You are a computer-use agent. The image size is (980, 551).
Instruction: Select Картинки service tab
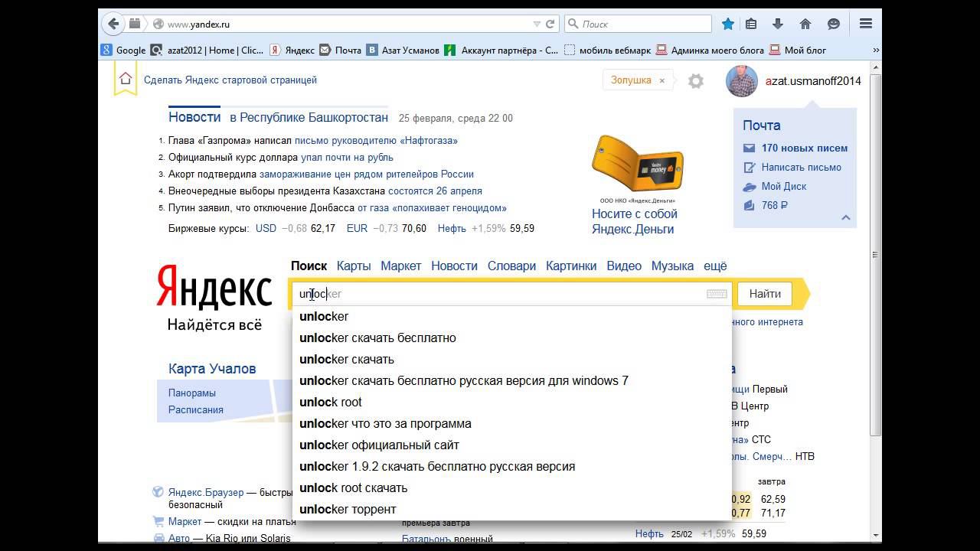click(x=571, y=266)
